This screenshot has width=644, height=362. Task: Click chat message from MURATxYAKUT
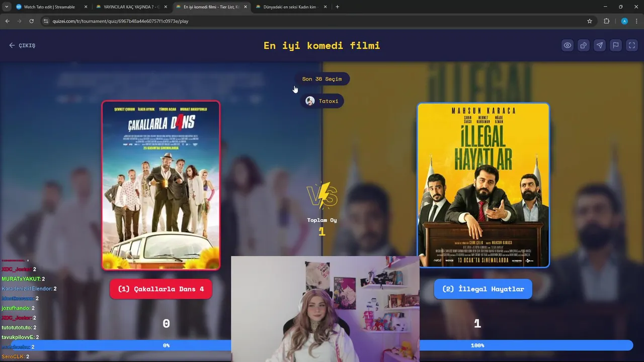[x=23, y=279]
